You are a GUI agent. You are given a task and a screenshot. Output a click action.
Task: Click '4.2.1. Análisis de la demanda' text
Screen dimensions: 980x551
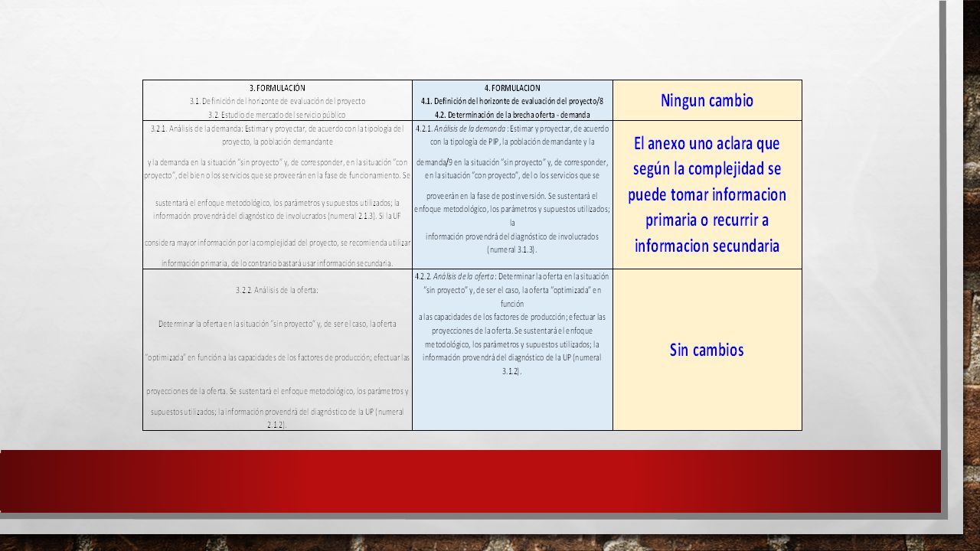(x=460, y=129)
